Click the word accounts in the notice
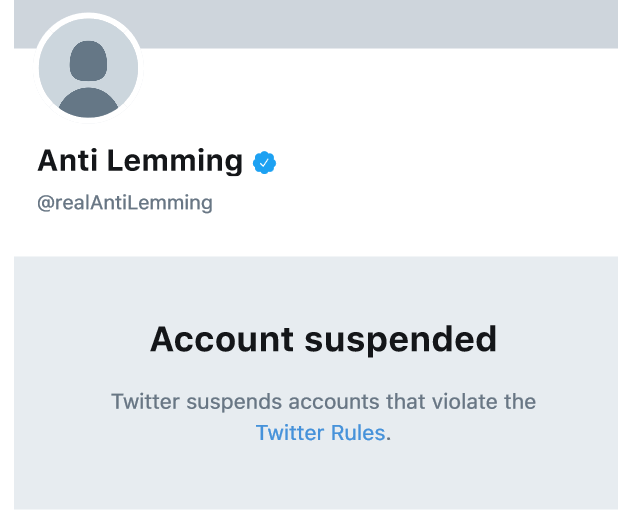The width and height of the screenshot is (618, 510). click(335, 402)
